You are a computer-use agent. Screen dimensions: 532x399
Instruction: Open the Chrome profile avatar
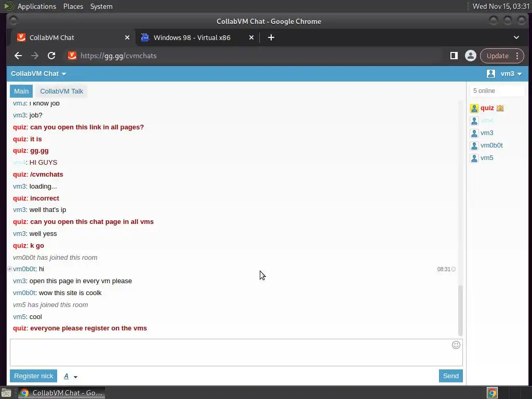coord(471,56)
